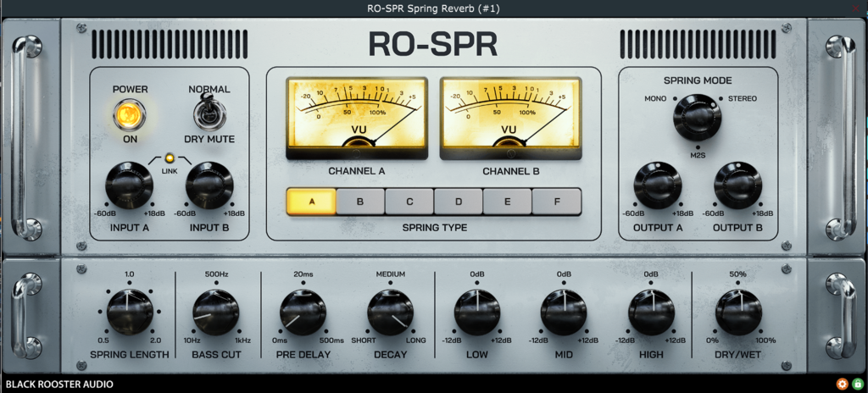Select spring type C

pos(409,202)
